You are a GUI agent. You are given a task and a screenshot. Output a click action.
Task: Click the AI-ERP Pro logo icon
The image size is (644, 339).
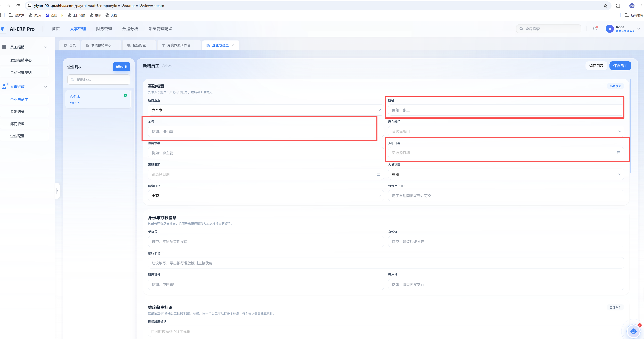click(x=3, y=29)
